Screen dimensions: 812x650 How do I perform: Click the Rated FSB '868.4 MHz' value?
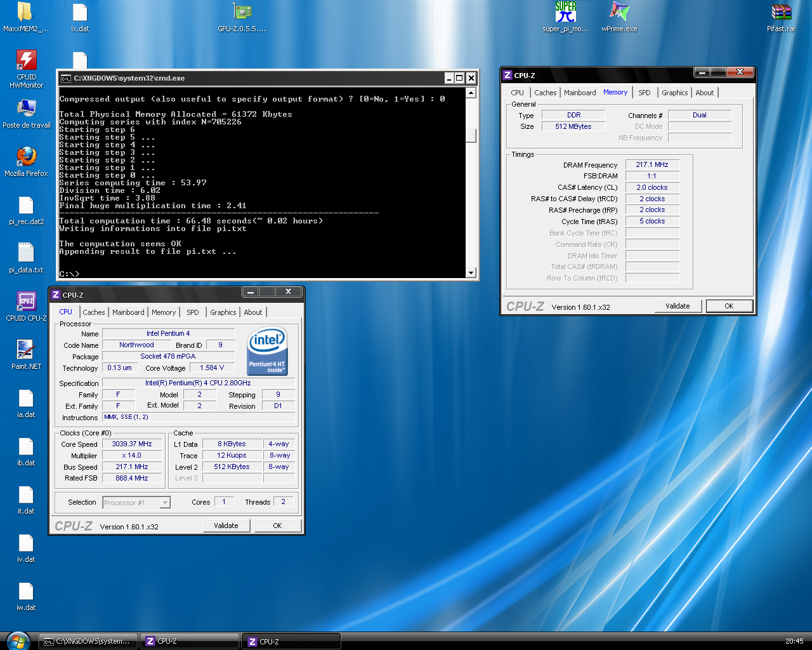[132, 478]
